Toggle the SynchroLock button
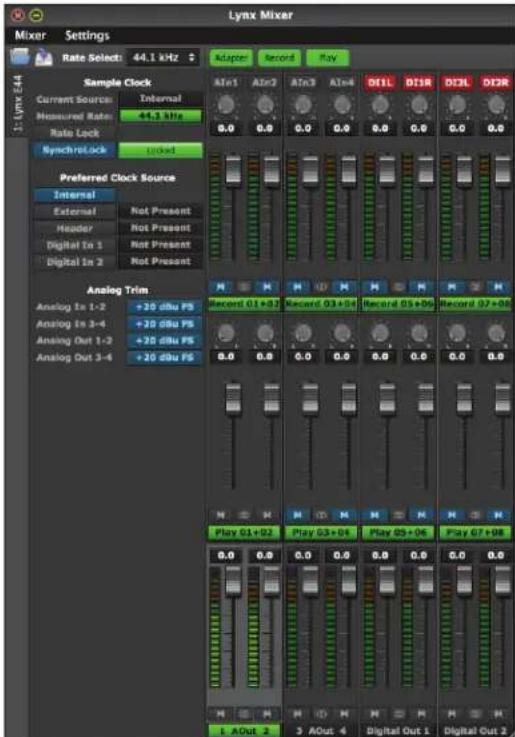 coord(74,150)
